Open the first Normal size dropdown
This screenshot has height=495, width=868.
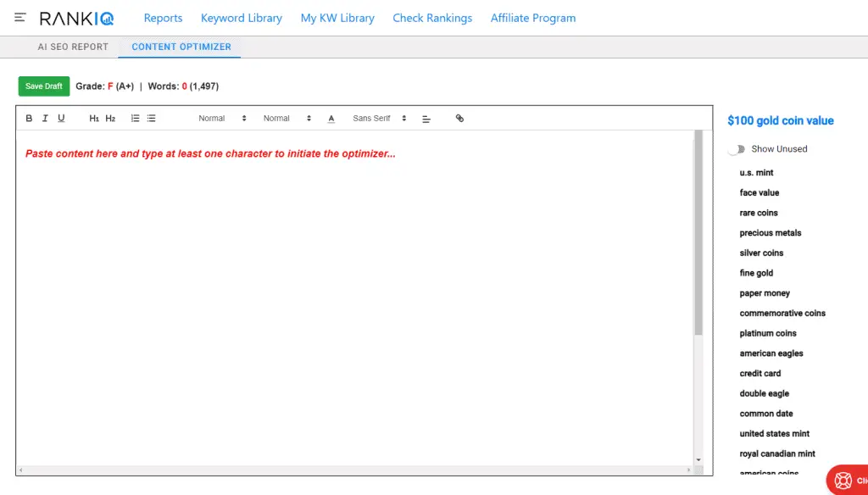[222, 119]
